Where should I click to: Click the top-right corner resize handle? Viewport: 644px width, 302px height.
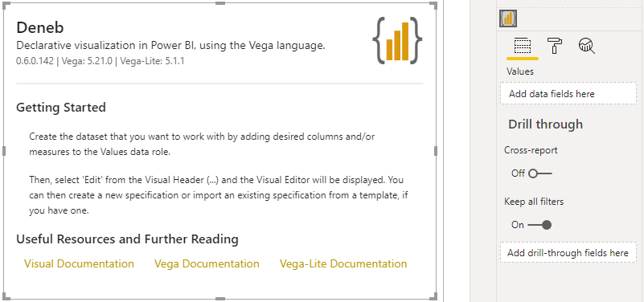tap(433, 6)
